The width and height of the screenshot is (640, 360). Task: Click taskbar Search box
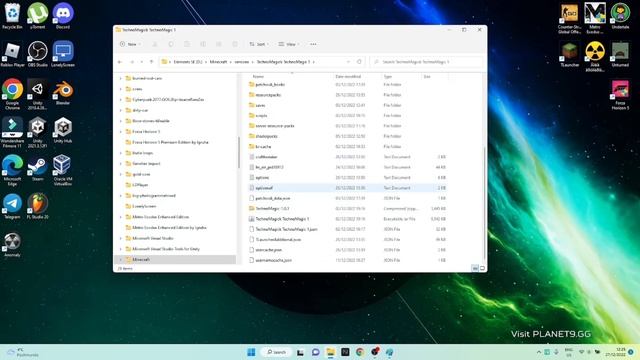277,352
